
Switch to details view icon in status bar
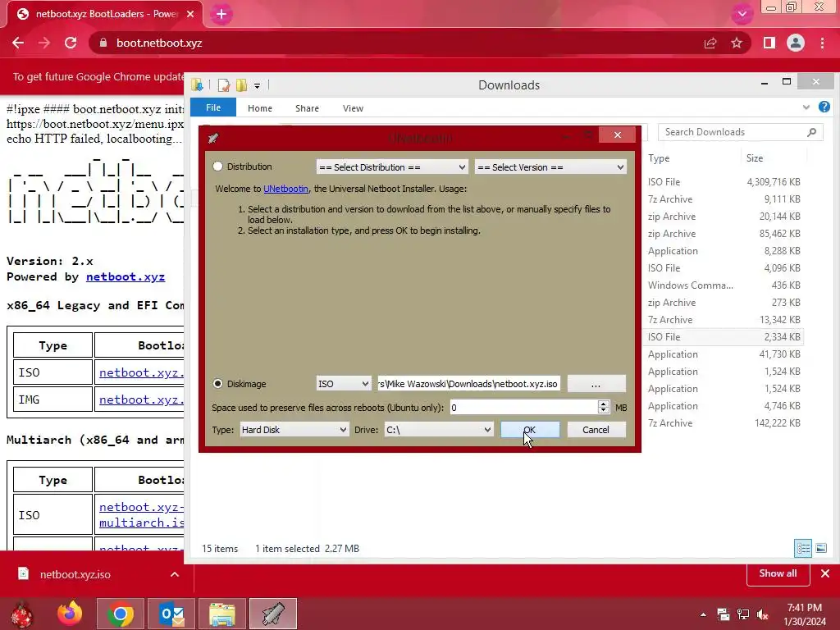coord(803,548)
